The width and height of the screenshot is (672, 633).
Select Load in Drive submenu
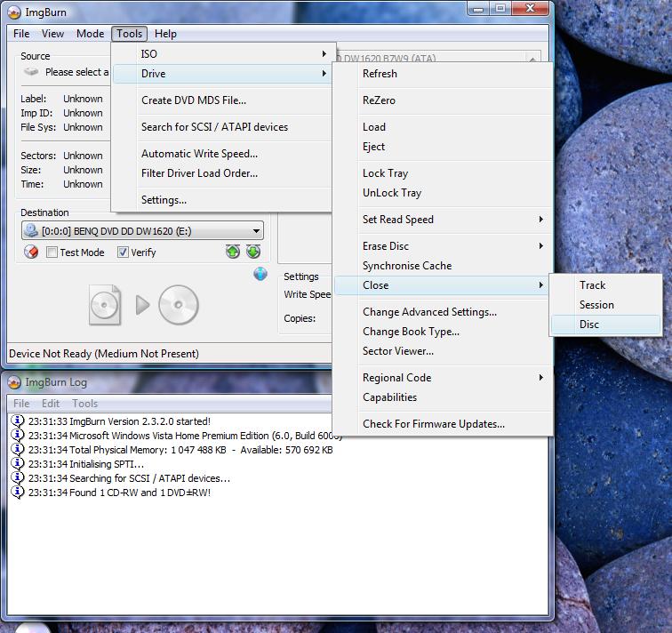tap(444, 127)
